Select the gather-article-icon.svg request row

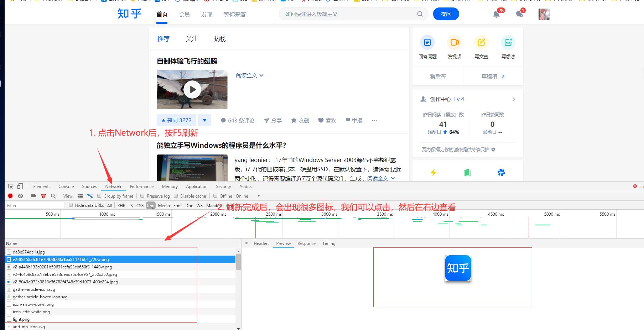[x=120, y=289]
